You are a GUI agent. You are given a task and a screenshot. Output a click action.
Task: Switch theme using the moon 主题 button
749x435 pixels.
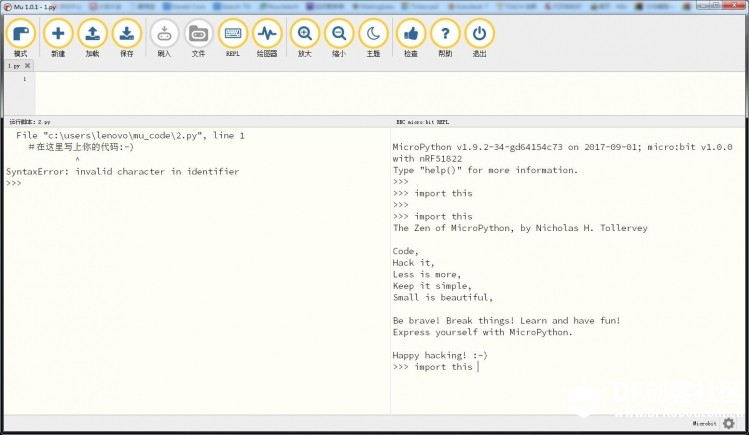pos(373,38)
